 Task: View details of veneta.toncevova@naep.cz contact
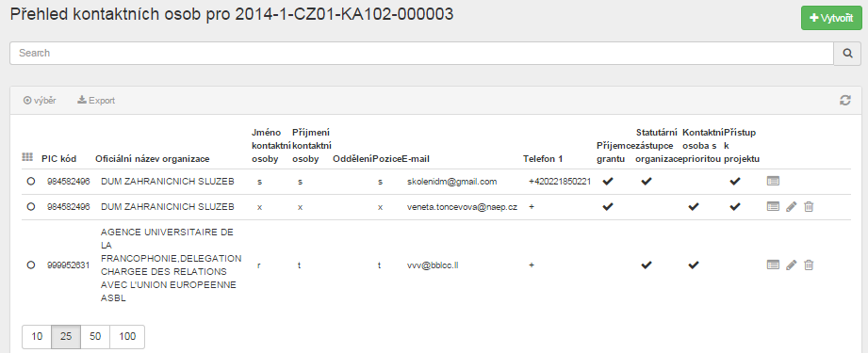[773, 206]
